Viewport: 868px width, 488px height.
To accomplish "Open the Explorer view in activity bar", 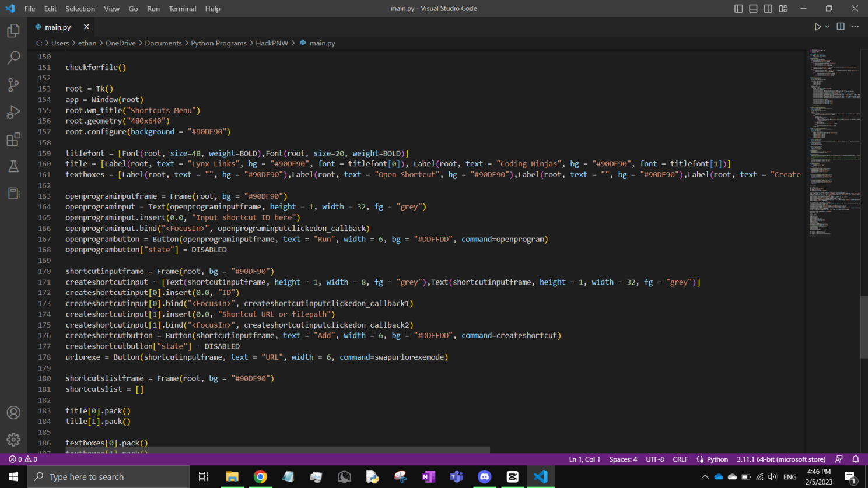I will [x=13, y=31].
